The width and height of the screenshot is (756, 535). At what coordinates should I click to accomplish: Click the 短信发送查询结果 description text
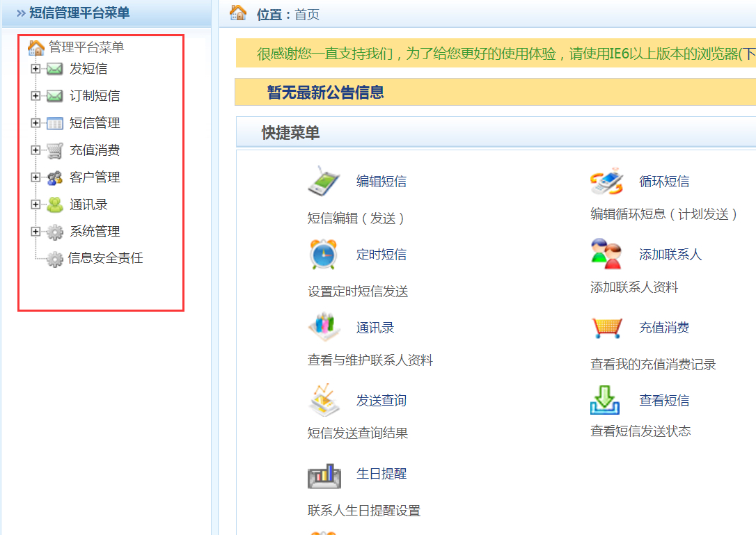(x=358, y=433)
